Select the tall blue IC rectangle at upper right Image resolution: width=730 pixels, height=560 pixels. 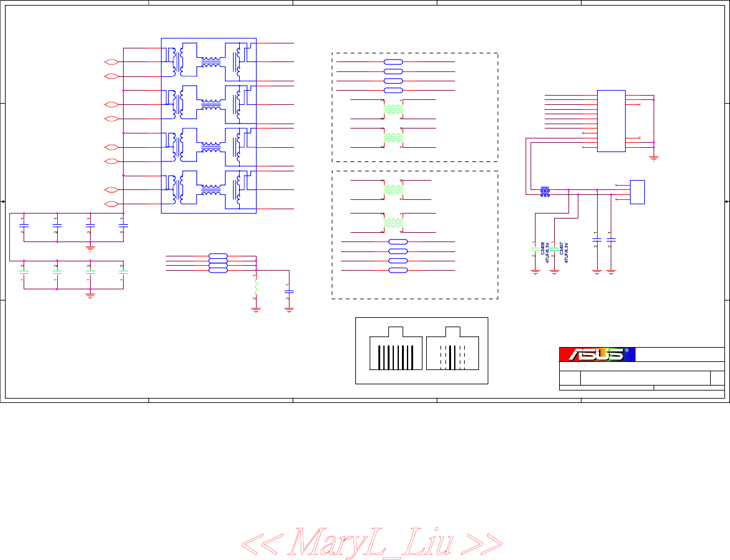tap(611, 121)
